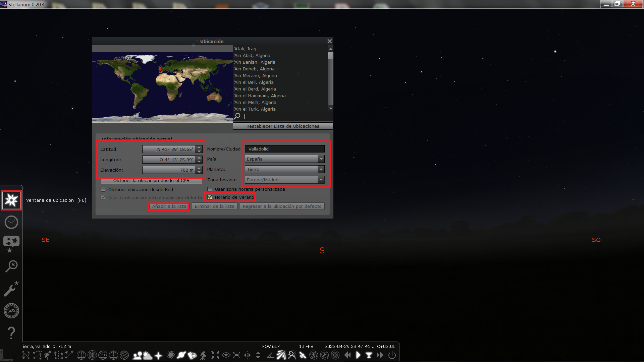Uncheck Horario de verano checkbox
Viewport: 644px width, 362px height.
pos(210,197)
